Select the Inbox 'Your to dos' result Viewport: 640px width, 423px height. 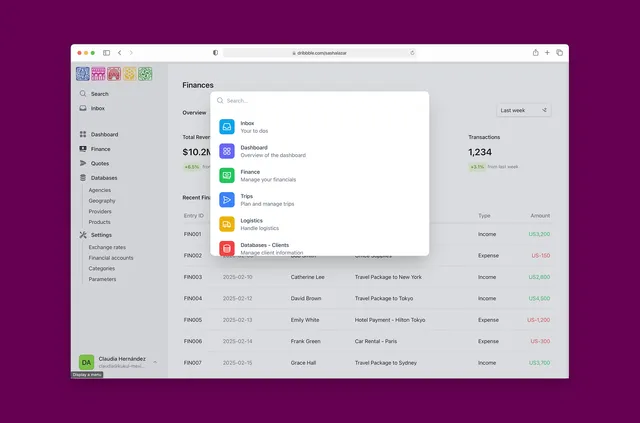320,127
